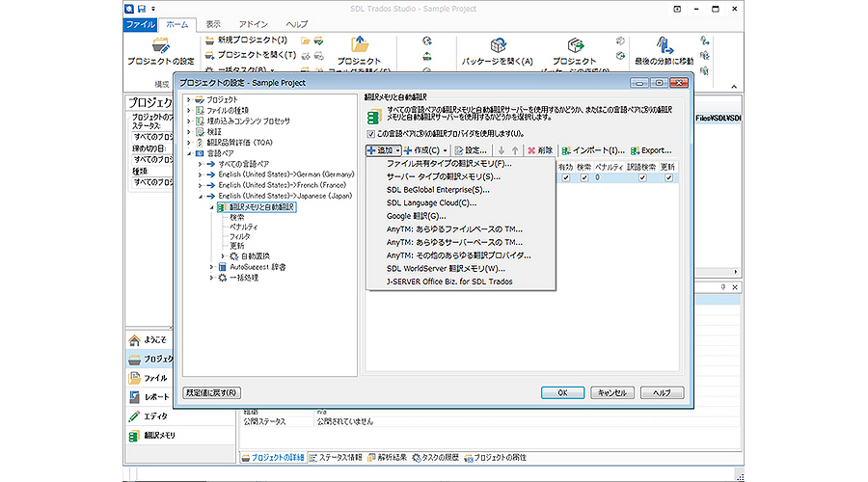
Task: Select the Penalties (ペナルティ) tree item
Action: pyautogui.click(x=244, y=227)
